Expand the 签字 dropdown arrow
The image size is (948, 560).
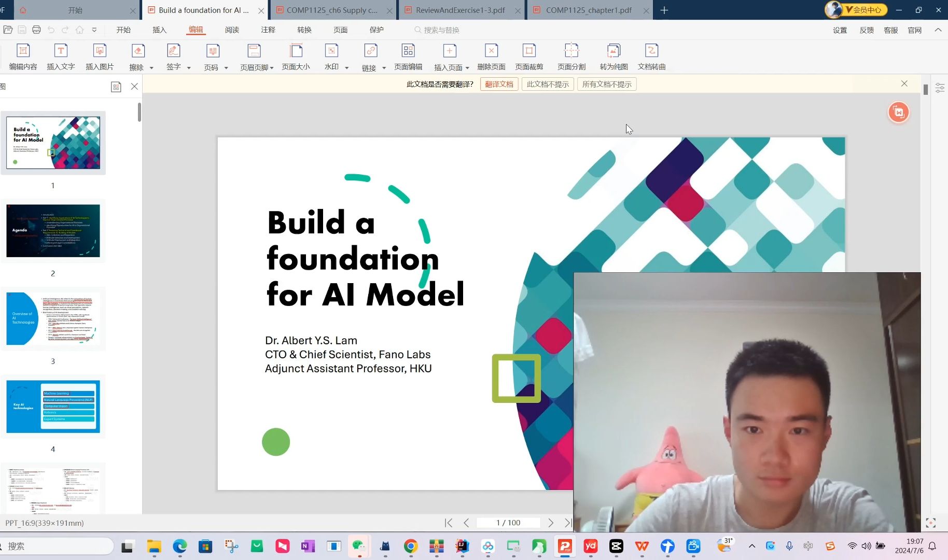click(189, 68)
